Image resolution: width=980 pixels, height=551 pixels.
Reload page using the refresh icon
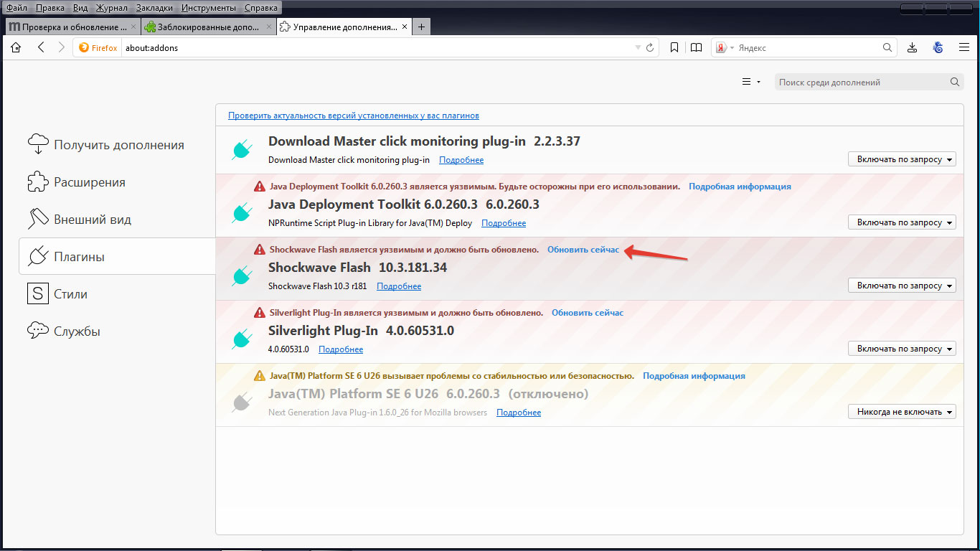[x=650, y=48]
